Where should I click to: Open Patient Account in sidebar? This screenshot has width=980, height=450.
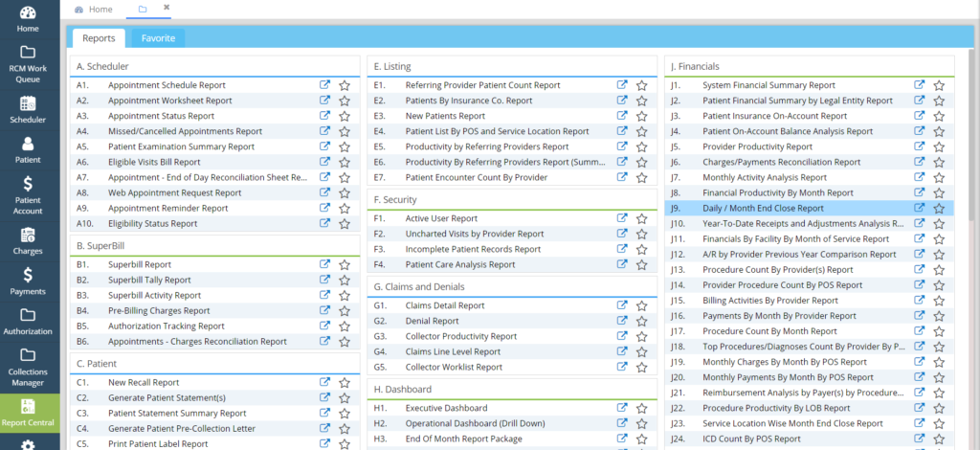pyautogui.click(x=28, y=195)
